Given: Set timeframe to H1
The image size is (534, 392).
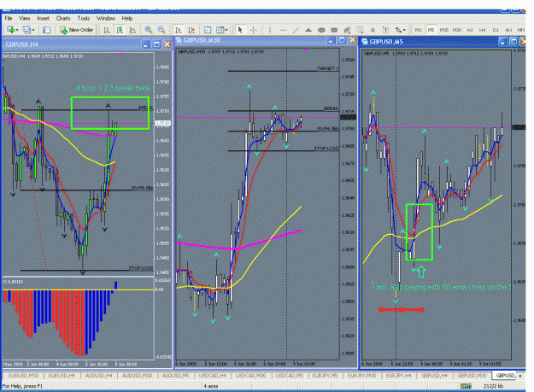Looking at the screenshot, I should pyautogui.click(x=470, y=30).
